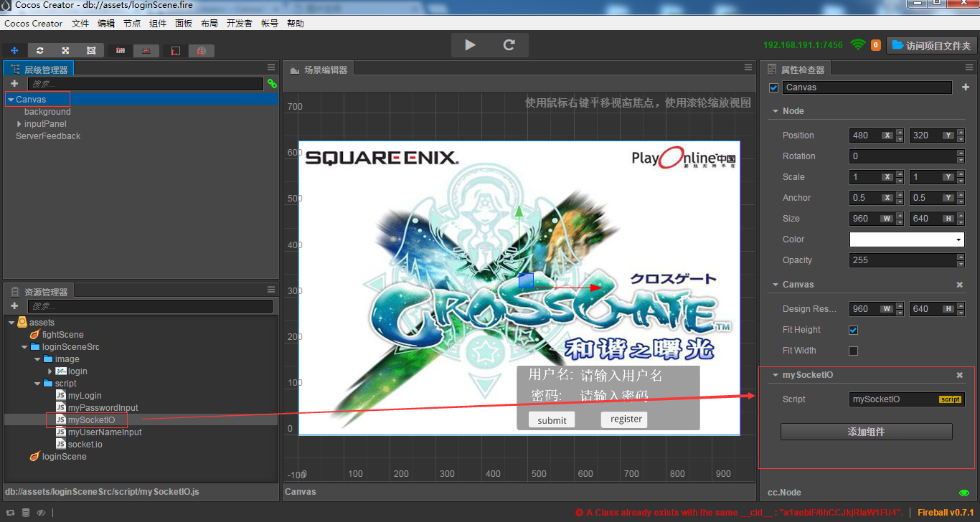This screenshot has width=980, height=522.
Task: Remove the mySocketIO component with its X
Action: pyautogui.click(x=960, y=375)
